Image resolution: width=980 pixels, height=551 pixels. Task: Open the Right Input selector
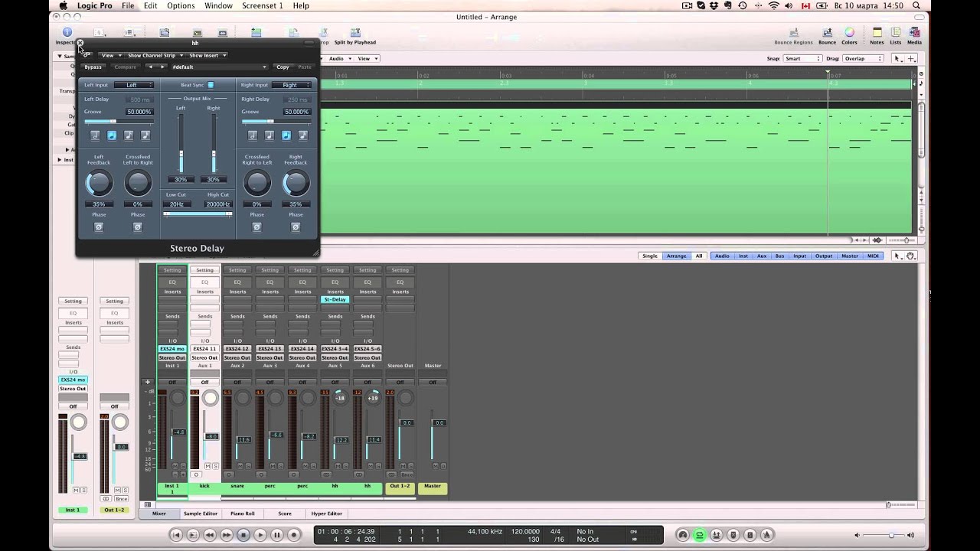[x=292, y=85]
